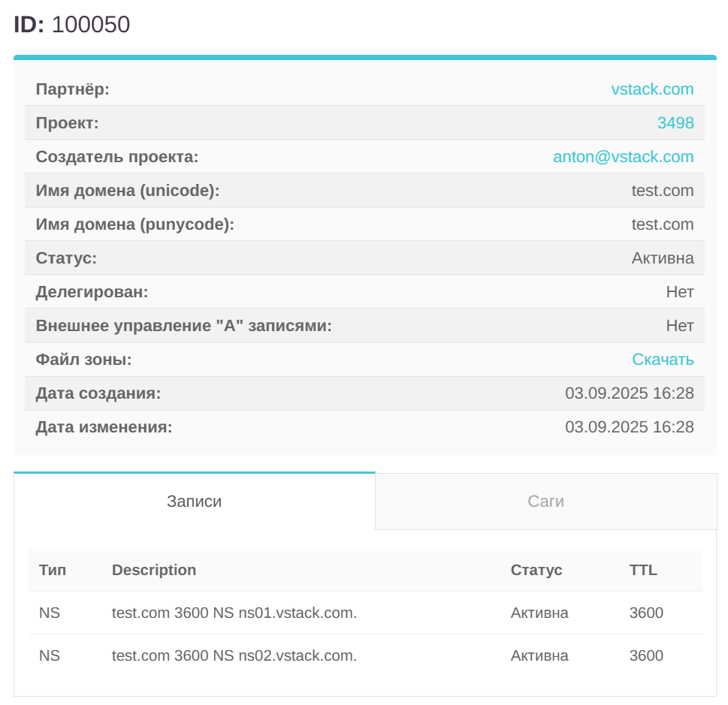
Task: Click the anton@vstack.com creator link
Action: click(x=623, y=157)
